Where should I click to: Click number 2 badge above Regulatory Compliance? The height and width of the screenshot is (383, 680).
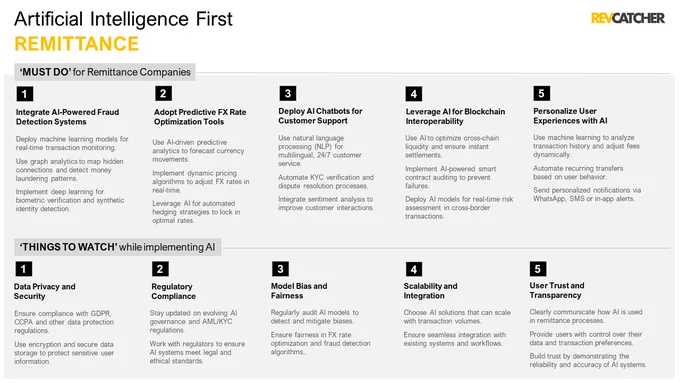point(160,269)
